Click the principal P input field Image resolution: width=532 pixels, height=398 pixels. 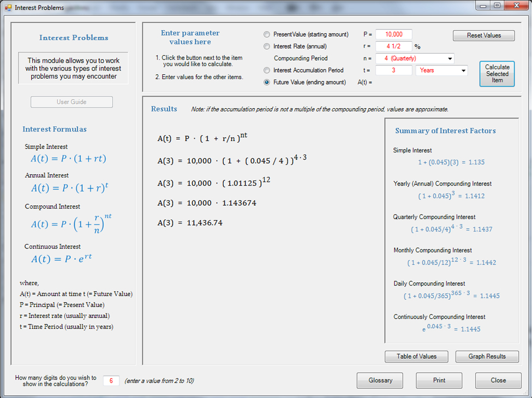[x=393, y=34]
